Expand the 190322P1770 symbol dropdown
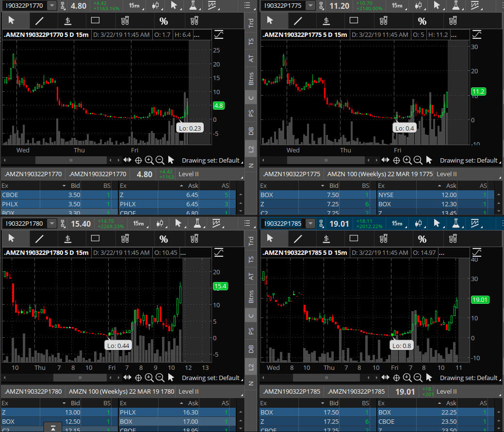Viewport: 504px width, 432px height. click(x=51, y=6)
